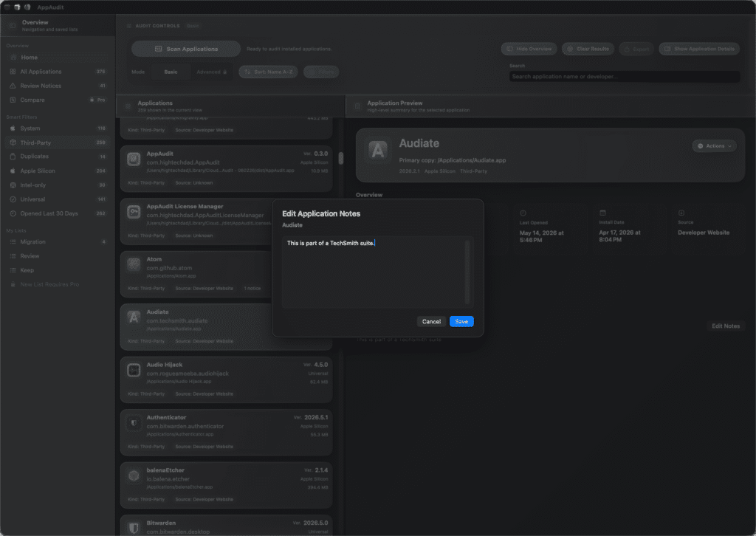Click the Save button in notes dialog
Image resolution: width=756 pixels, height=536 pixels.
pos(461,321)
